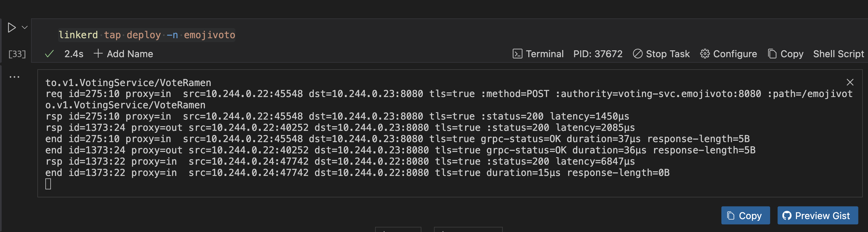The width and height of the screenshot is (868, 232).
Task: Add a name to the cell
Action: 124,54
